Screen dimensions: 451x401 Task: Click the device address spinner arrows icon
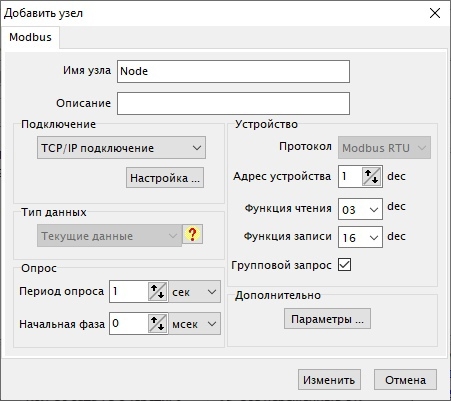click(x=371, y=176)
